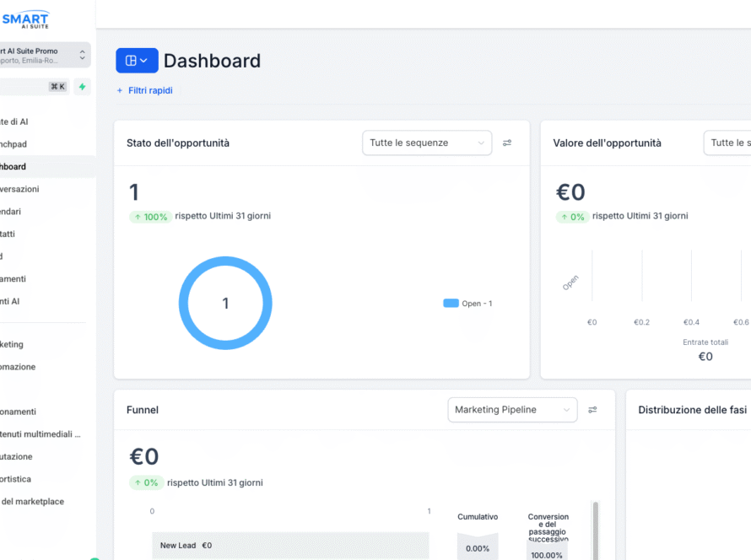Click the New Lead bar in the funnel
This screenshot has width=751, height=560.
click(289, 546)
